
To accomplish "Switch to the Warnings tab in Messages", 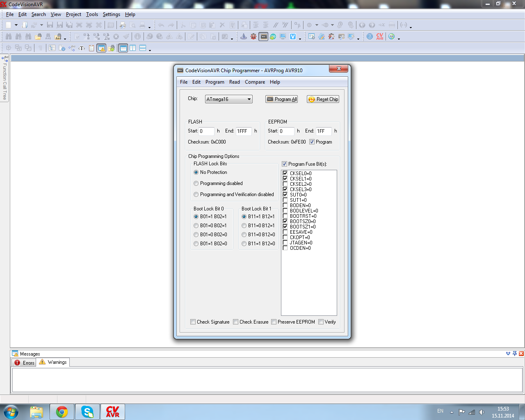I will click(x=53, y=362).
